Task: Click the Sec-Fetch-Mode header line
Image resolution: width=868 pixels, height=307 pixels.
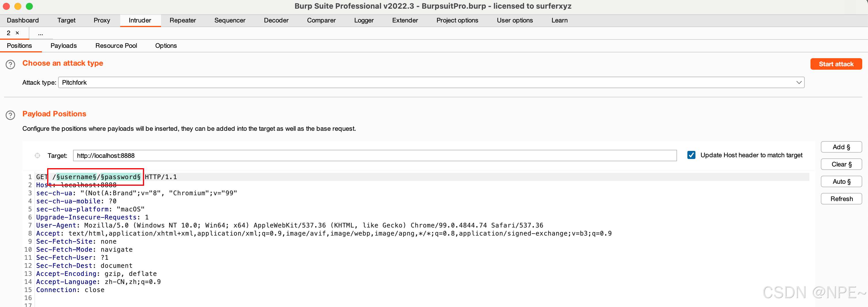Action: [84, 249]
